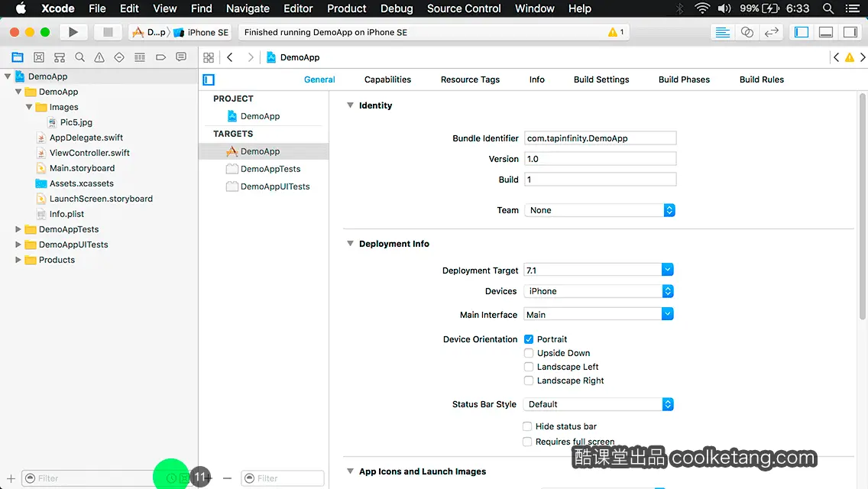Stop the running app
Screen dimensions: 868x489
[108, 32]
